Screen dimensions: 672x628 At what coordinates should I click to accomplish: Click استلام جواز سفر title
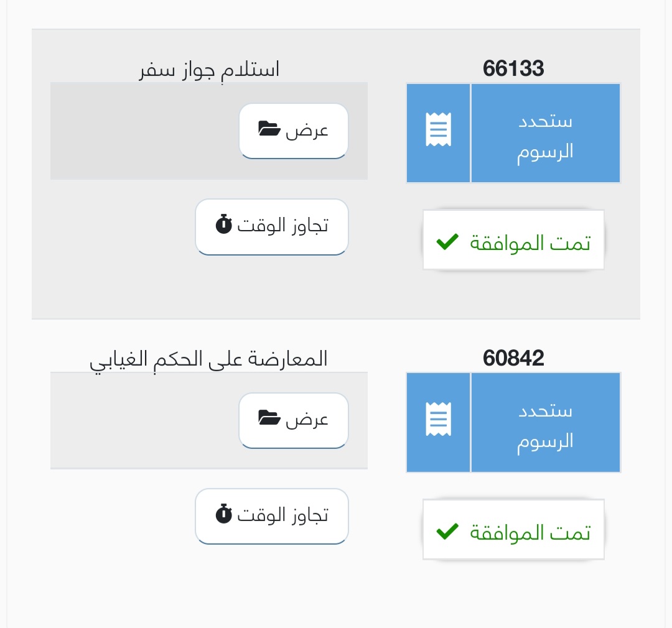click(208, 70)
